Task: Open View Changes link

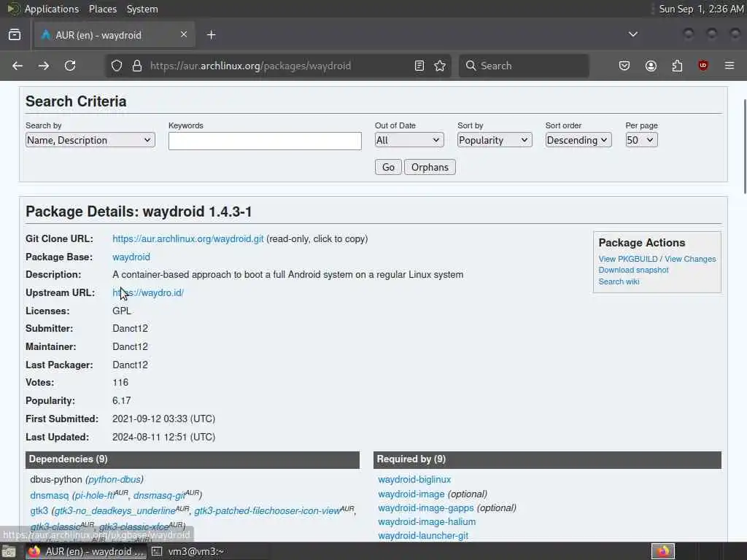Action: [x=690, y=259]
